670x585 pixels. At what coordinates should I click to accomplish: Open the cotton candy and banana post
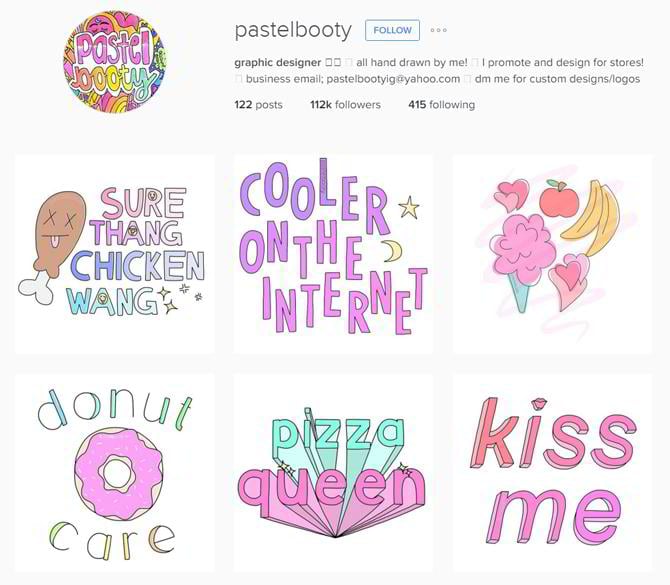point(552,254)
